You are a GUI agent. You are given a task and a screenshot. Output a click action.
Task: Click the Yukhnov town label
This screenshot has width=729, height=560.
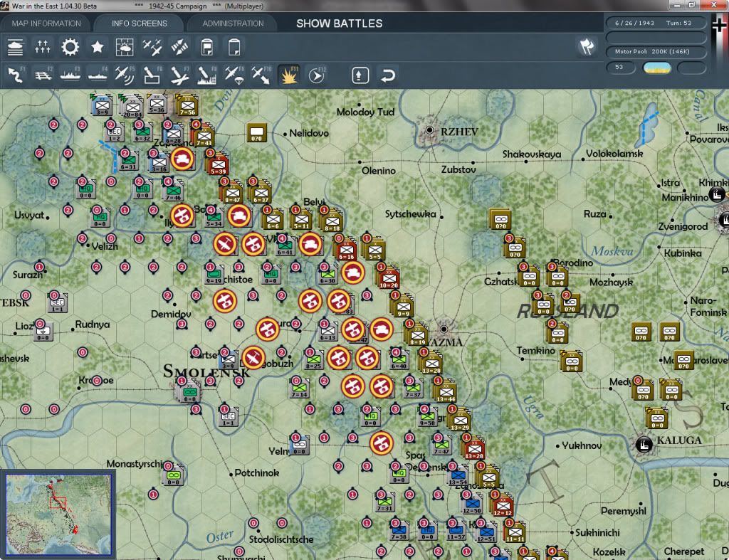[x=582, y=445]
